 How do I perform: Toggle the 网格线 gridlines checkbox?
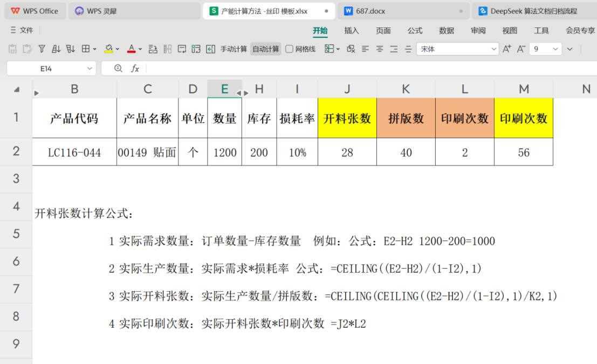click(x=290, y=49)
